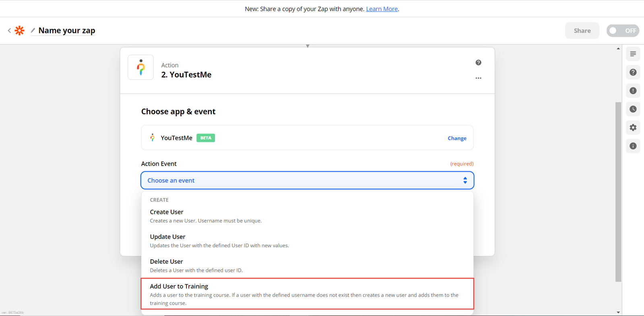
Task: Open the help question mark in the action card
Action: (478, 63)
